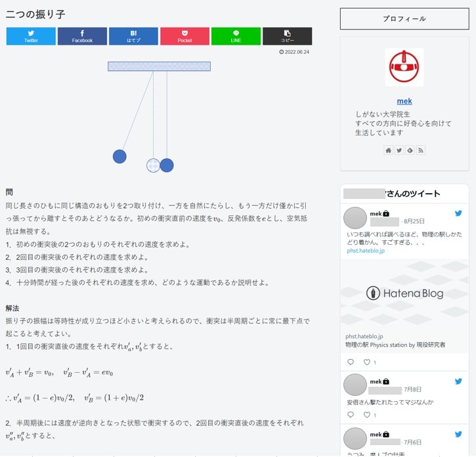Click the red mek profile avatar
The image size is (476, 457).
[x=404, y=67]
